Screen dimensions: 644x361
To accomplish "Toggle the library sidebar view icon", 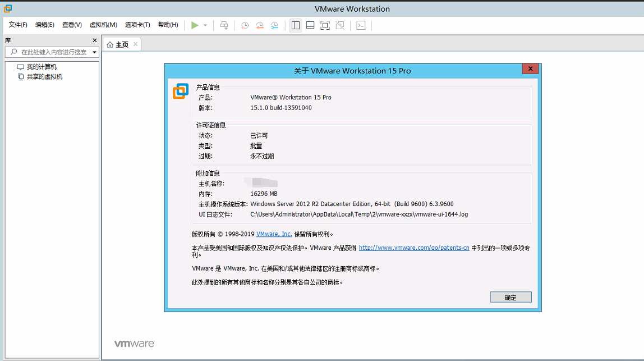I will pos(295,25).
